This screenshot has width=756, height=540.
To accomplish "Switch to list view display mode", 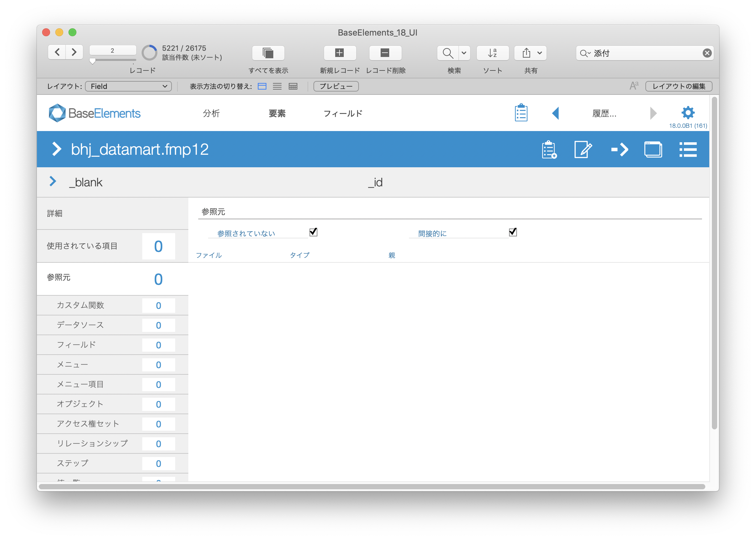I will (277, 87).
